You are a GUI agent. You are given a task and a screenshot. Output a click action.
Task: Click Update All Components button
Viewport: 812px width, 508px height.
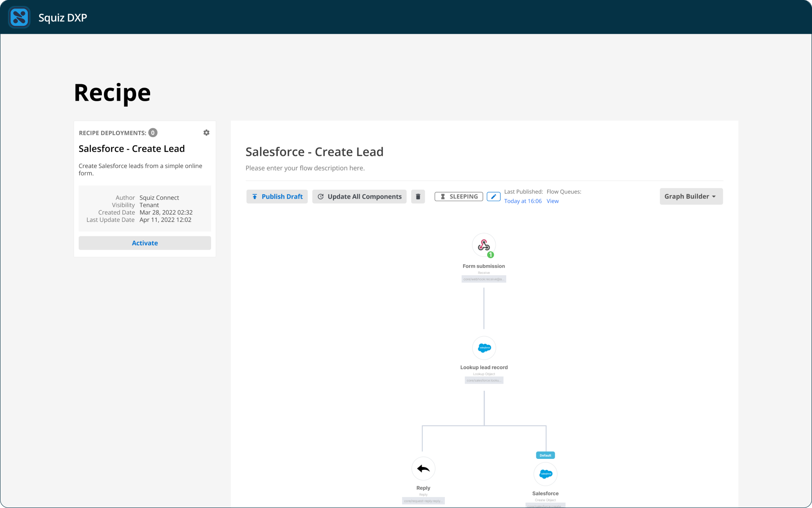[359, 196]
